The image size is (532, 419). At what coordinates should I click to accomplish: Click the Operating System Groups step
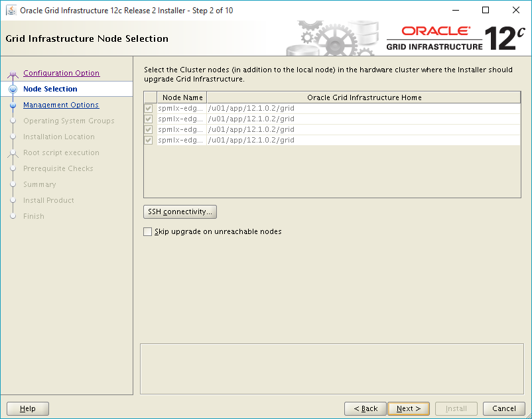click(x=69, y=121)
